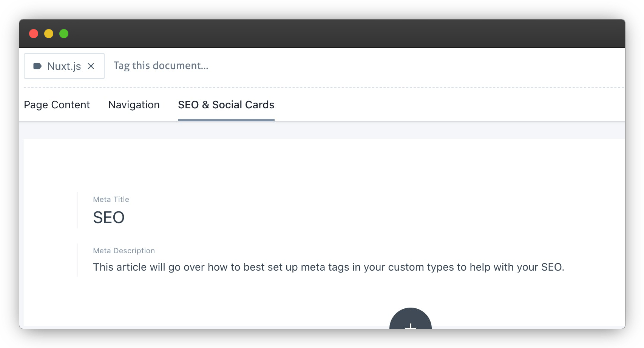644x348 pixels.
Task: Click the vertical line beside Meta Description
Action: pyautogui.click(x=77, y=260)
